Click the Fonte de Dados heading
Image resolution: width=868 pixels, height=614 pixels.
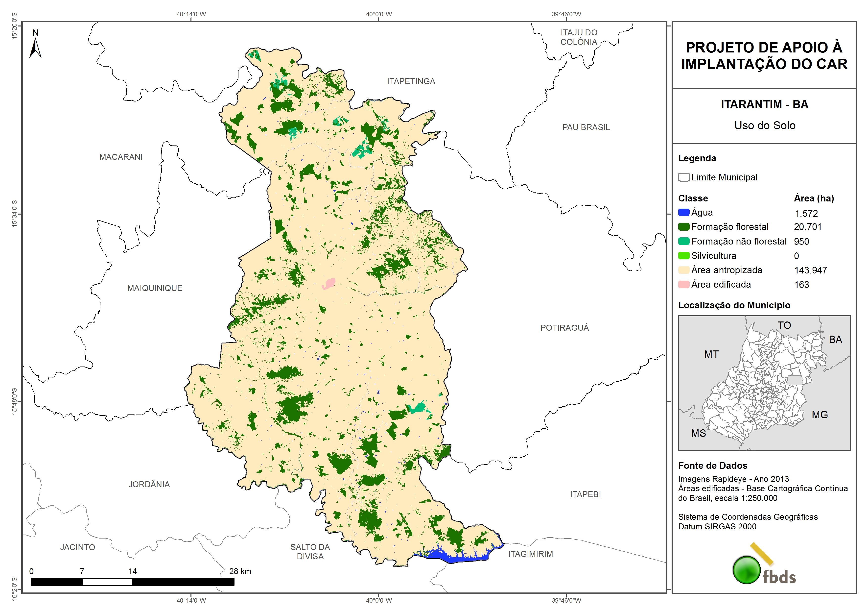tap(713, 466)
